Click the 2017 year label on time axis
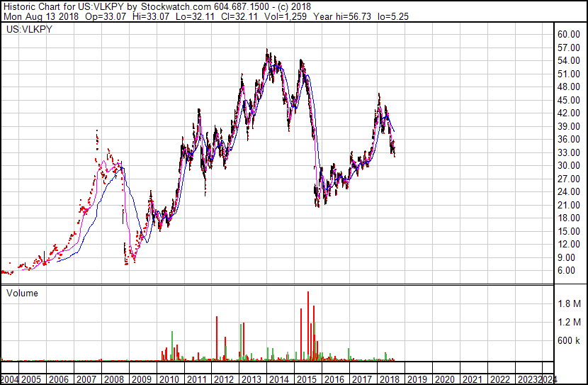 click(x=362, y=379)
